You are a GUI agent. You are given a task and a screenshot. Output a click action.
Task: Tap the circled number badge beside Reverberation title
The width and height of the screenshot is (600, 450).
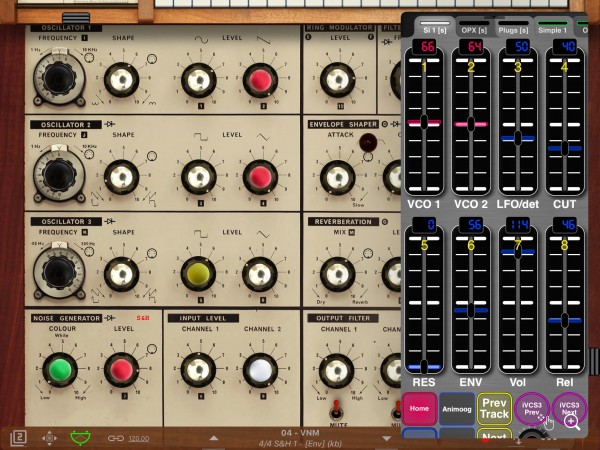tap(385, 222)
